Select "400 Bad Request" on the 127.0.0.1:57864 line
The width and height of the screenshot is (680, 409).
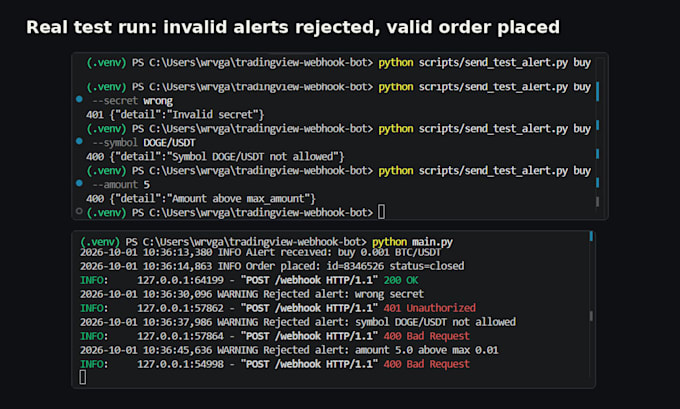pyautogui.click(x=426, y=337)
